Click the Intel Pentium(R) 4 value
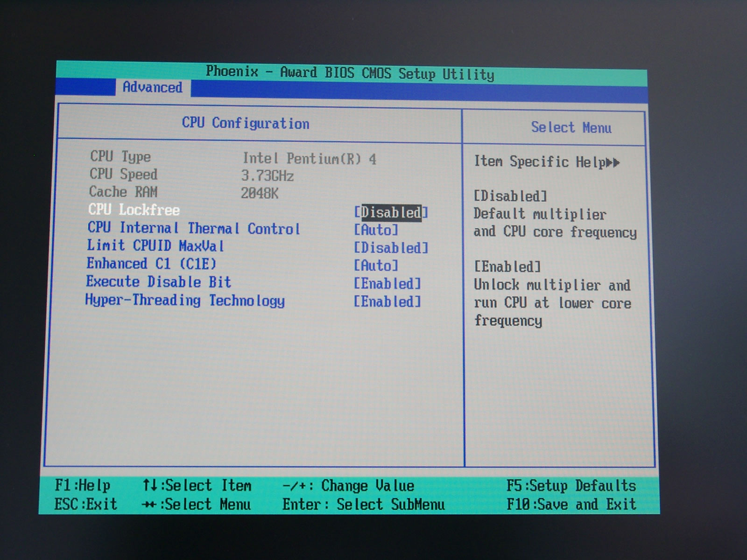The image size is (747, 560). coord(309,159)
